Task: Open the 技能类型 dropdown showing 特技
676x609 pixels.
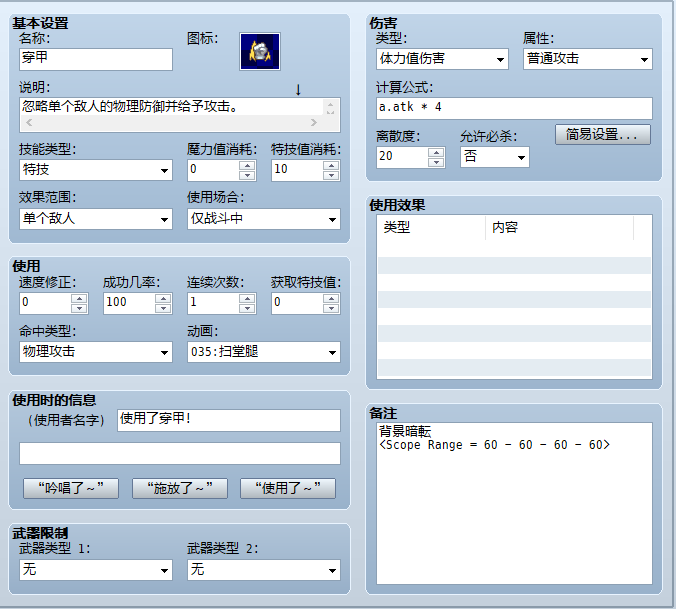Action: (96, 170)
